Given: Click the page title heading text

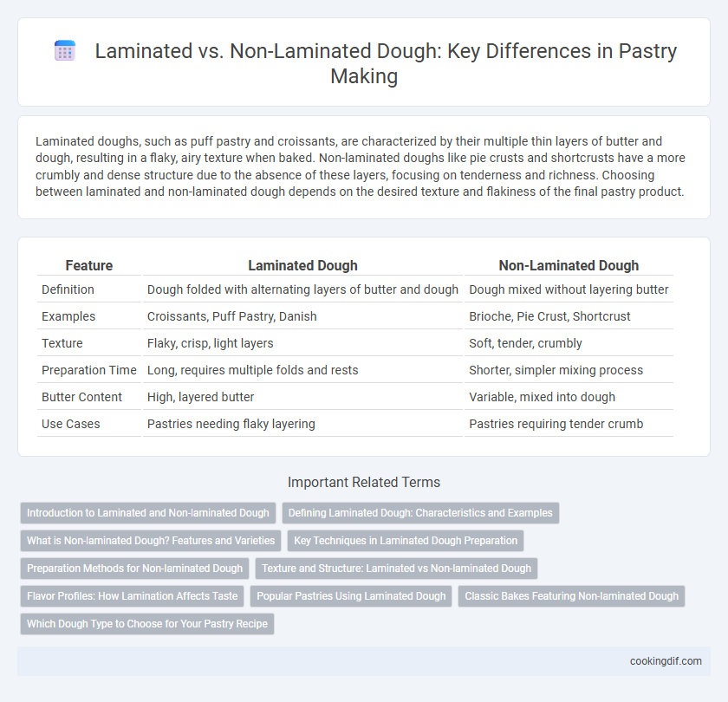Looking at the screenshot, I should coord(364,63).
